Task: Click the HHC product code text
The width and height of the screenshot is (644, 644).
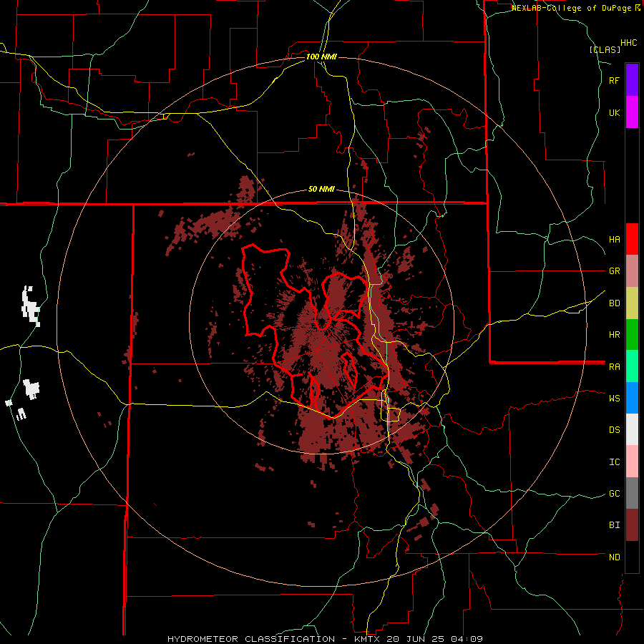Action: point(629,43)
